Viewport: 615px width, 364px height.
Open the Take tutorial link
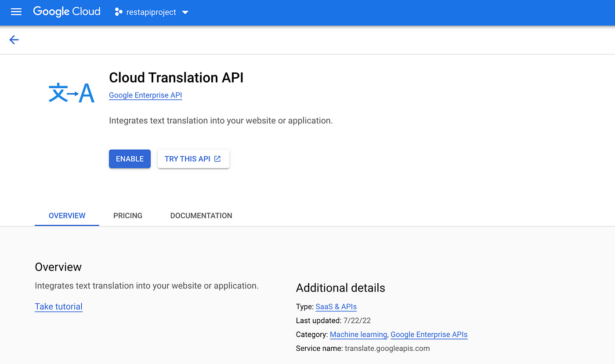(58, 306)
